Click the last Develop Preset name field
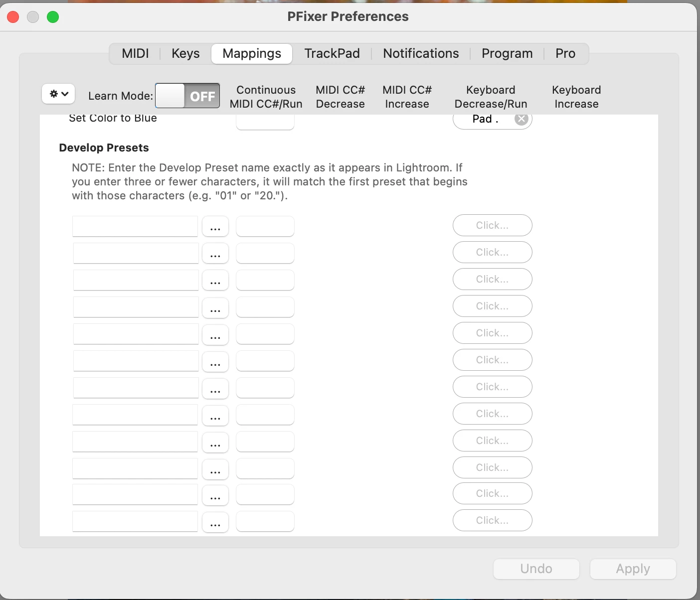 point(135,521)
